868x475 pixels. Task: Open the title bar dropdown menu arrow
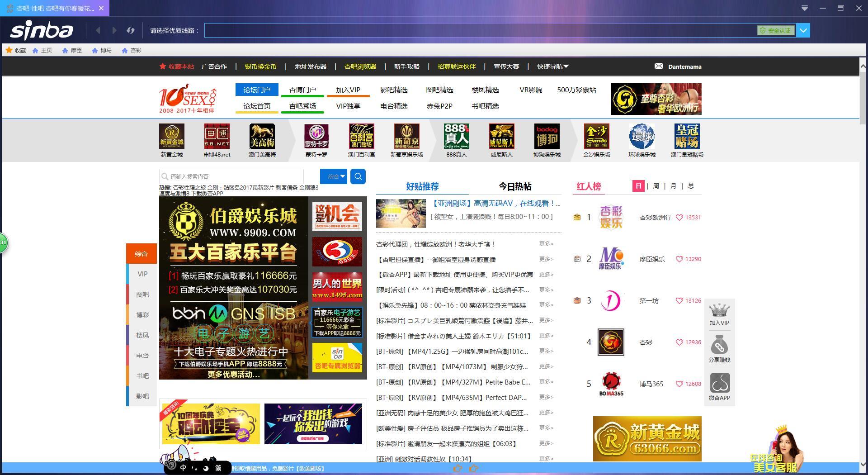coord(805,8)
